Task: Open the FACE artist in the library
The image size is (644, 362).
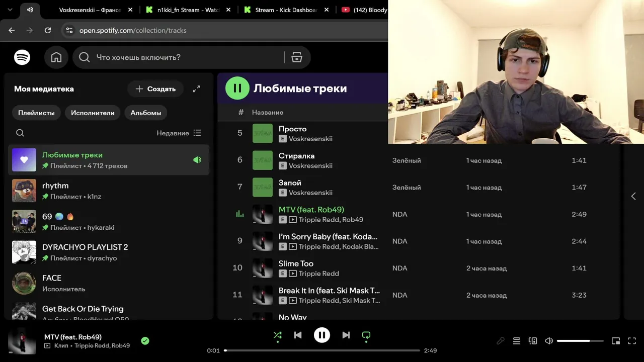Action: pyautogui.click(x=109, y=283)
